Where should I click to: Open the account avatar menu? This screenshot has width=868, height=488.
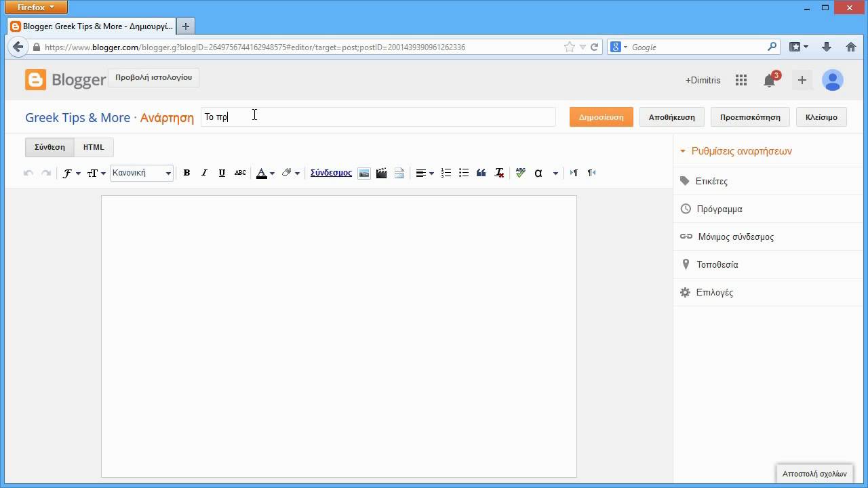point(832,80)
